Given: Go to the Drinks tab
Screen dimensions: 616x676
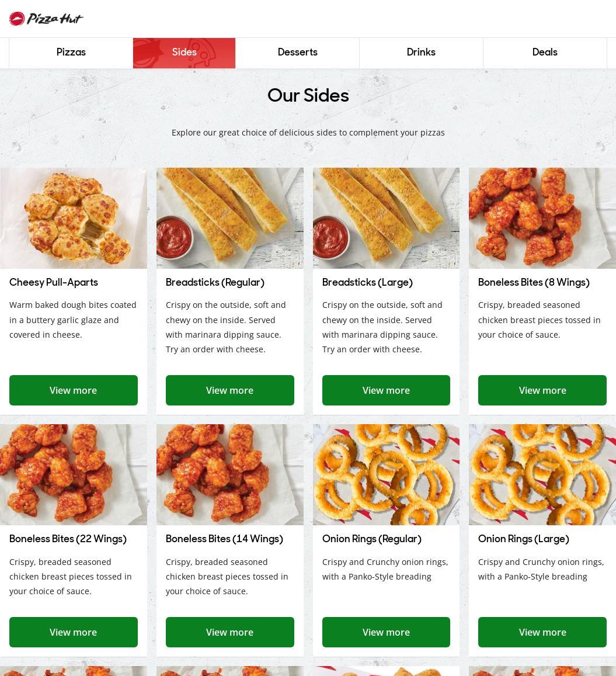Looking at the screenshot, I should point(422,53).
